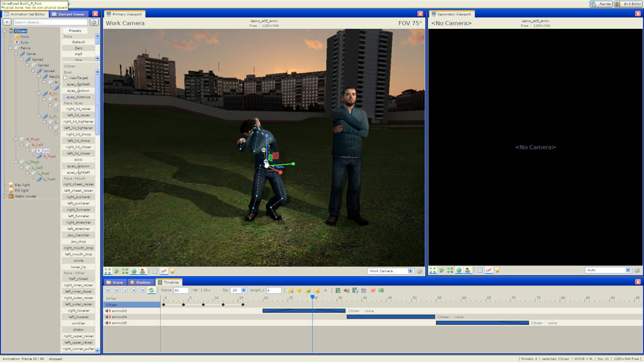Jump to the first frame
The image size is (644, 362).
point(107,290)
